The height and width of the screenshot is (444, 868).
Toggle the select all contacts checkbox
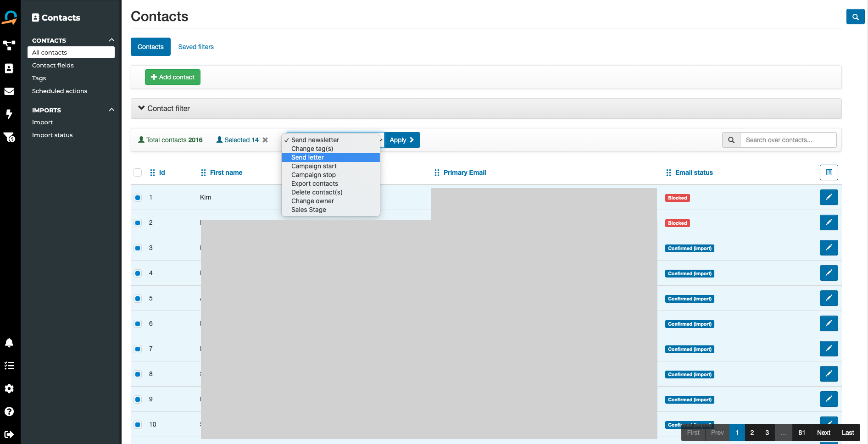tap(138, 172)
